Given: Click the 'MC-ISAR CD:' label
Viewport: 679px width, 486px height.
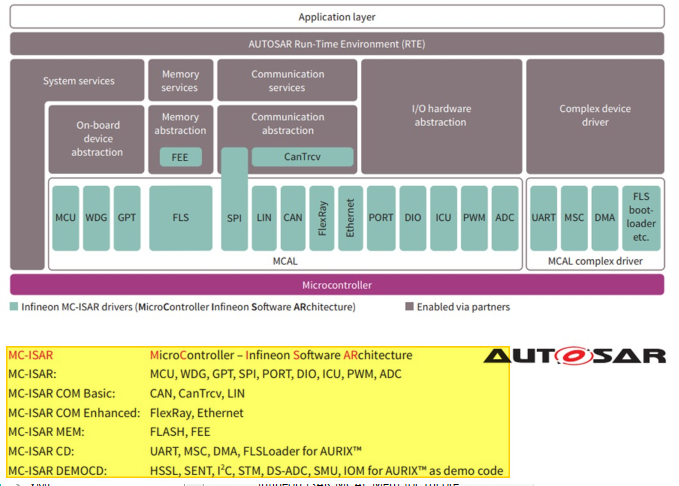Looking at the screenshot, I should [41, 451].
